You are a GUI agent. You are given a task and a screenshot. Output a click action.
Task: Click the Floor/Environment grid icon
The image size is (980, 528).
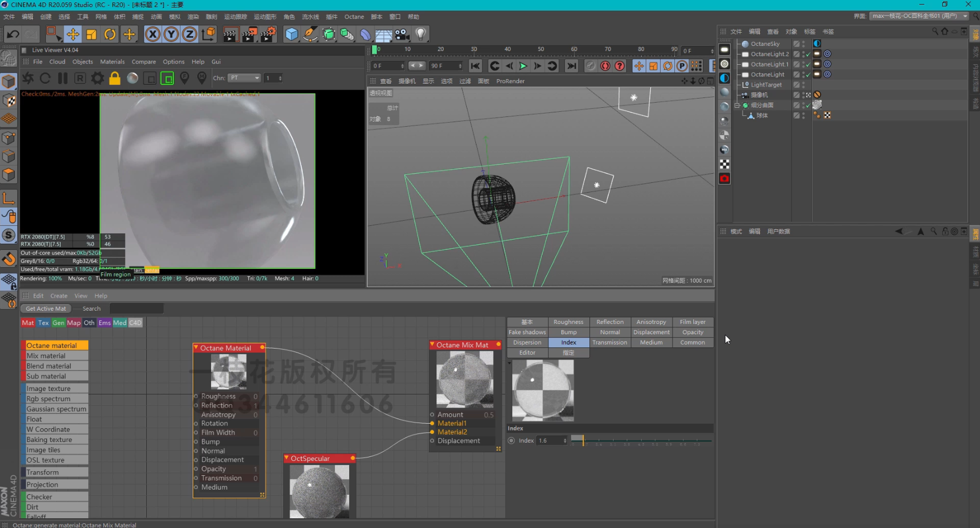click(x=384, y=34)
